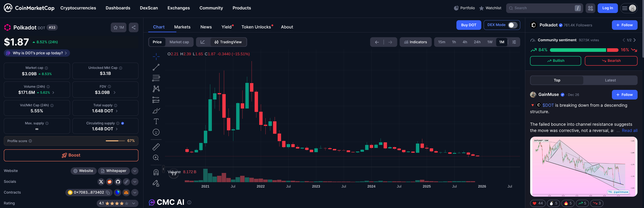Viewport: 644px width, 208px height.
Task: Click the Log In button
Action: coord(607,8)
